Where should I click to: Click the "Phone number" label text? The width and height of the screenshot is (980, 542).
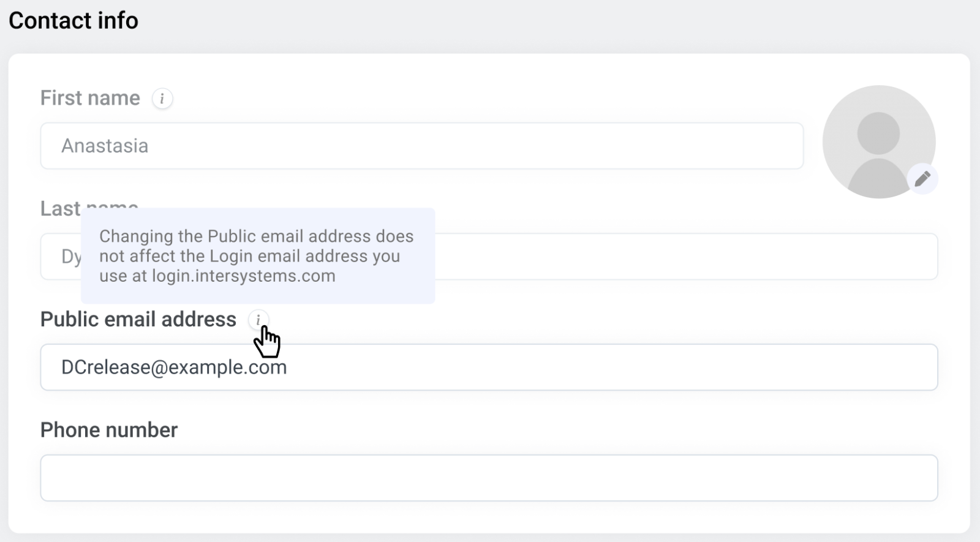tap(108, 430)
